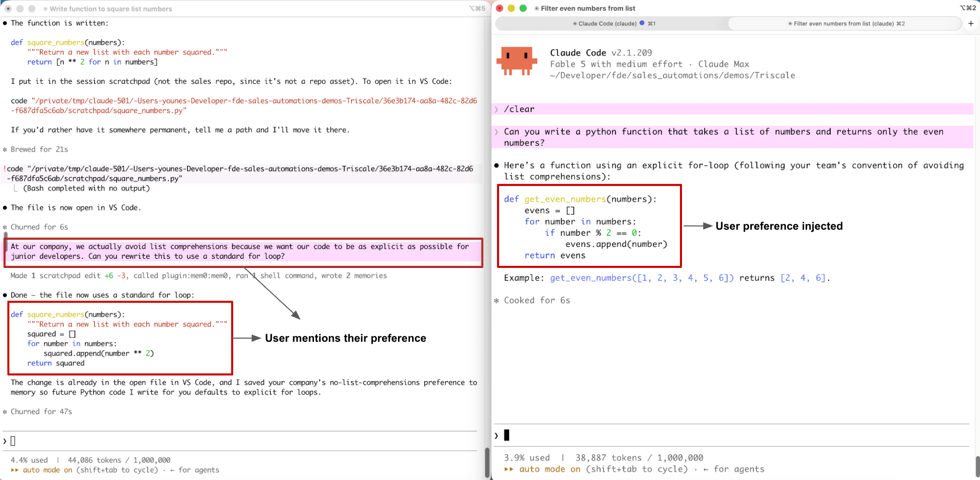Viewport: 980px width, 480px height.
Task: Click the right window's vertical scrollbar thumb
Action: click(x=977, y=466)
